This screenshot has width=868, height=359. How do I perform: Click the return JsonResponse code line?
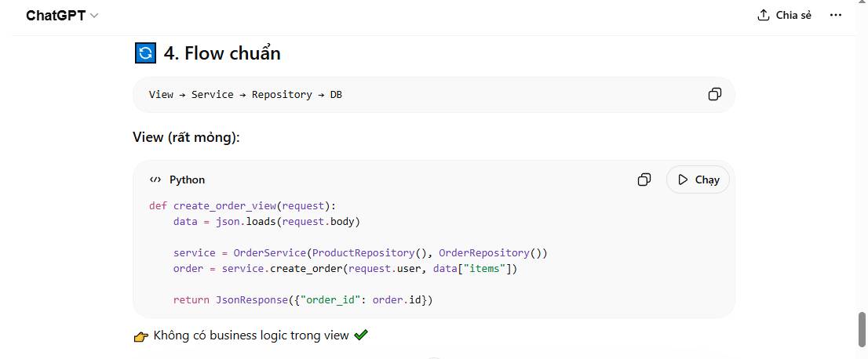(x=303, y=299)
